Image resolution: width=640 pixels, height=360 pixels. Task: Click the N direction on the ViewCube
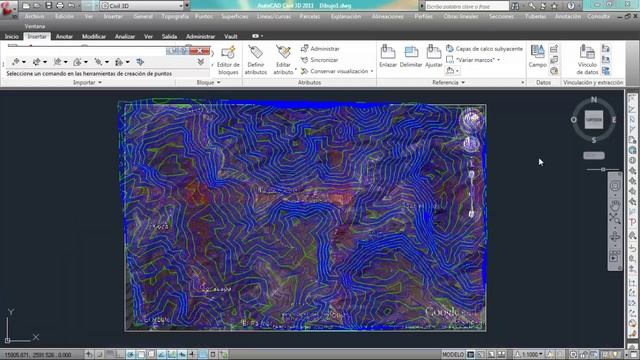point(594,99)
